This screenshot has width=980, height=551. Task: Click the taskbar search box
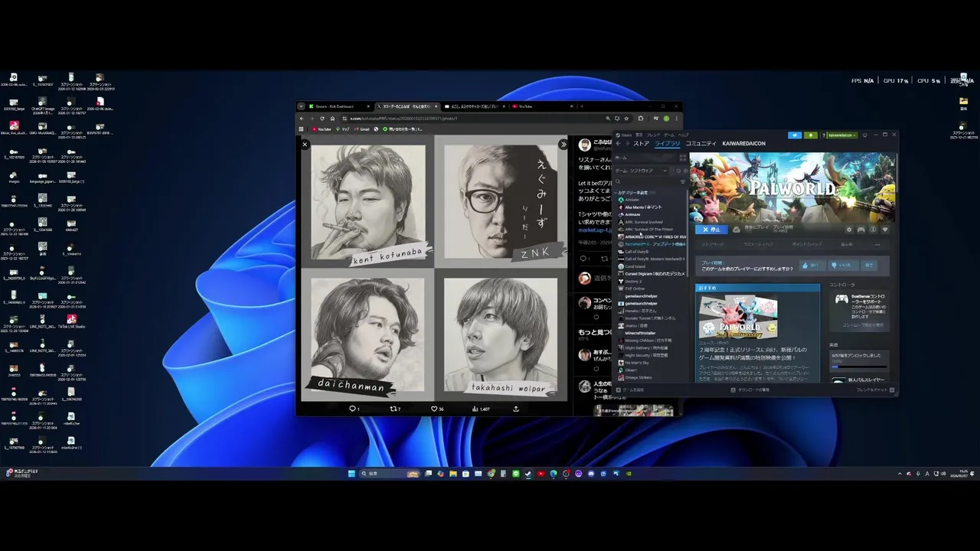pos(390,474)
